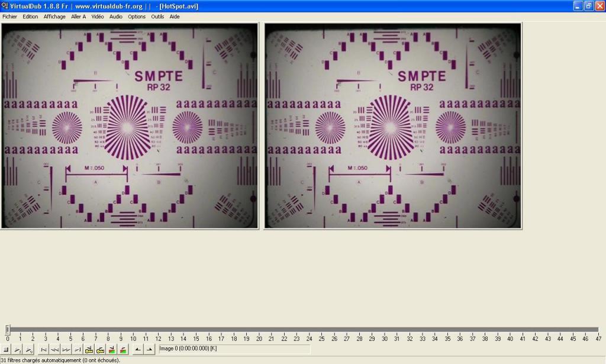This screenshot has width=606, height=364.
Task: Open the Aide menu
Action: (175, 17)
